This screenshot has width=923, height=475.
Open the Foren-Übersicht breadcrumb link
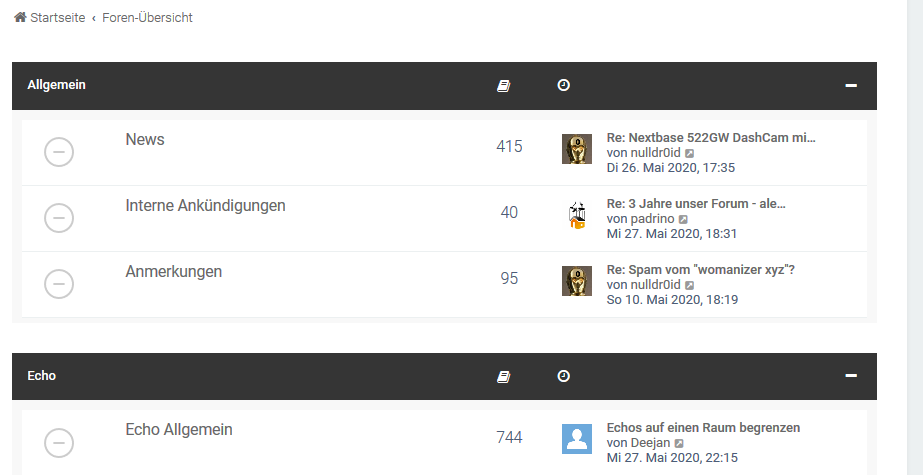[x=147, y=18]
